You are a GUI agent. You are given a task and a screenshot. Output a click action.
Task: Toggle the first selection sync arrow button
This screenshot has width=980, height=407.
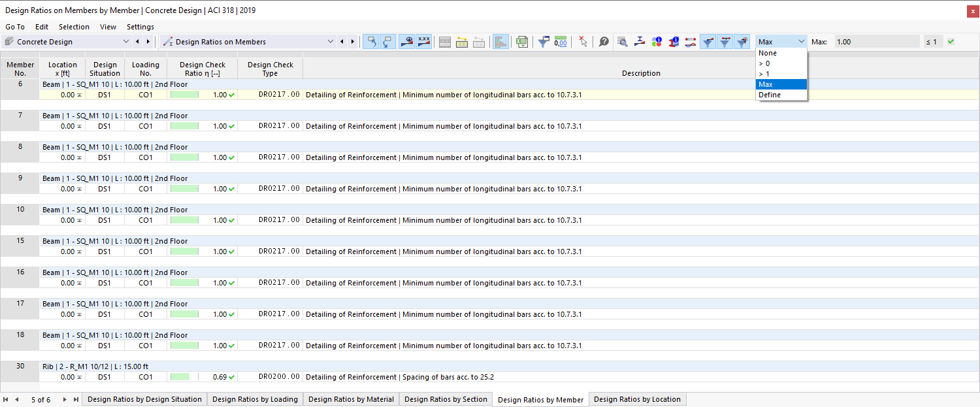coord(371,42)
